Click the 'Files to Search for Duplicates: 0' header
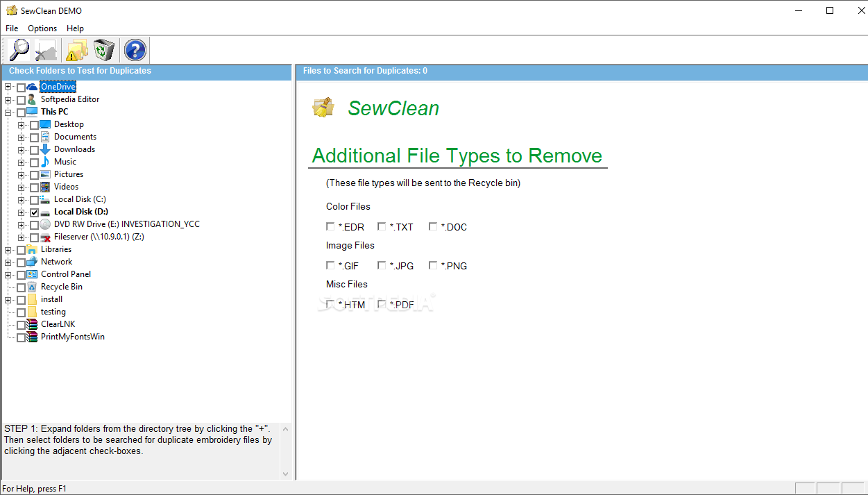Viewport: 868px width, 495px height. pyautogui.click(x=365, y=71)
